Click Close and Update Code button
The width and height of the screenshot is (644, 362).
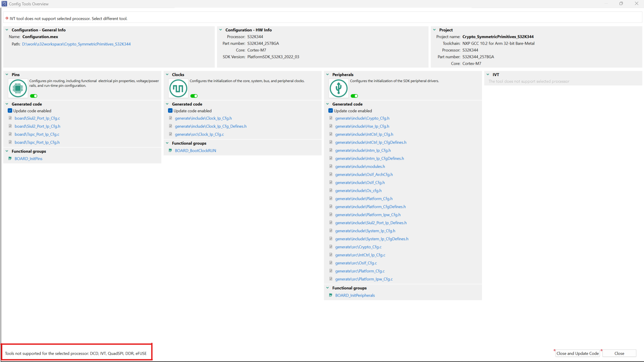[x=577, y=353]
